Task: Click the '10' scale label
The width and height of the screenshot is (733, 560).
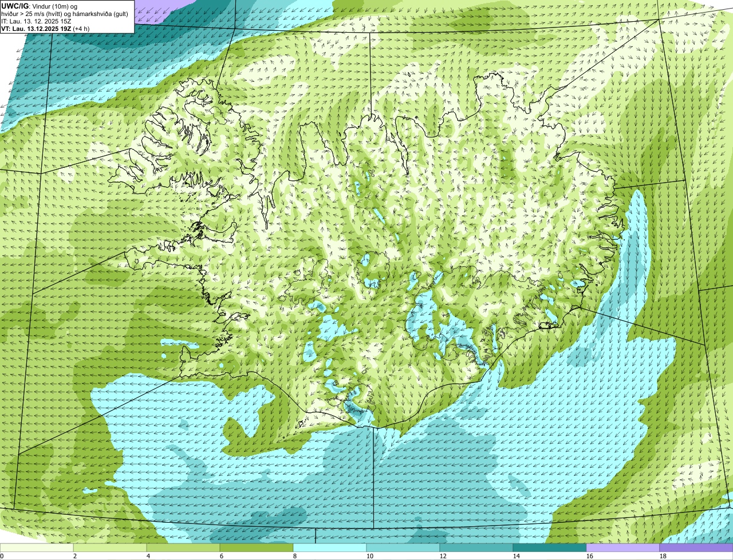Action: pos(369,556)
